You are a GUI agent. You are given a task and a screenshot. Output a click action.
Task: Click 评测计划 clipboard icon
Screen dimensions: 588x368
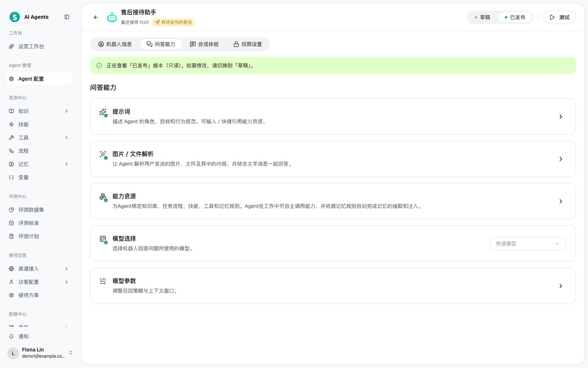click(x=11, y=236)
